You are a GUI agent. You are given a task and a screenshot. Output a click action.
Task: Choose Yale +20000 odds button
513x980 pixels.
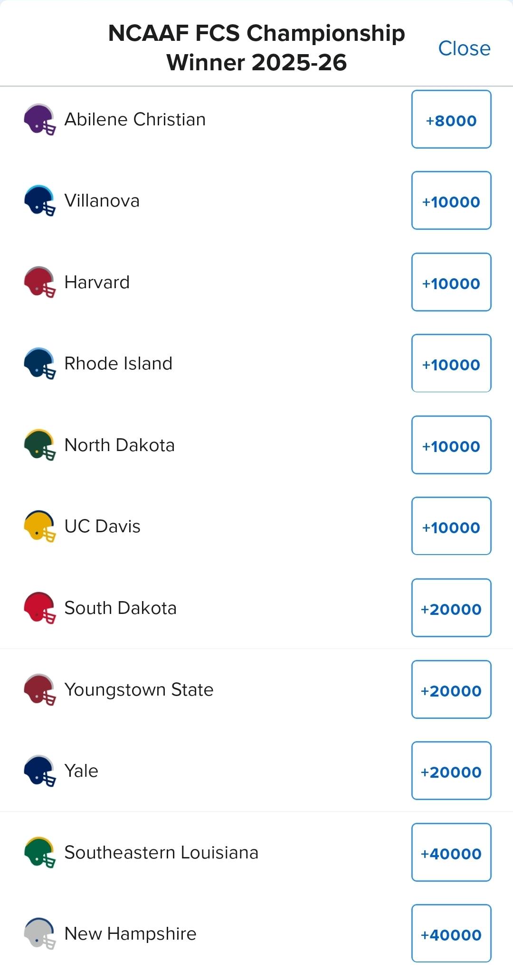(451, 771)
